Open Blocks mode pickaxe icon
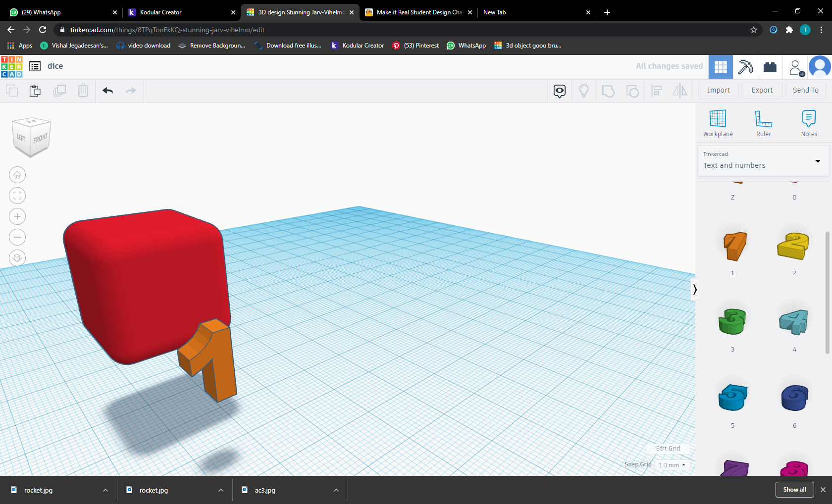The width and height of the screenshot is (832, 504). tap(745, 67)
